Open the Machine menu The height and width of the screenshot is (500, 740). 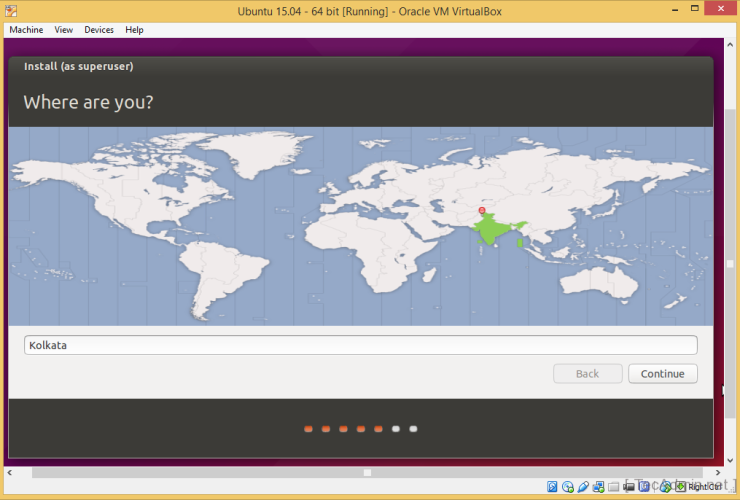coord(26,30)
